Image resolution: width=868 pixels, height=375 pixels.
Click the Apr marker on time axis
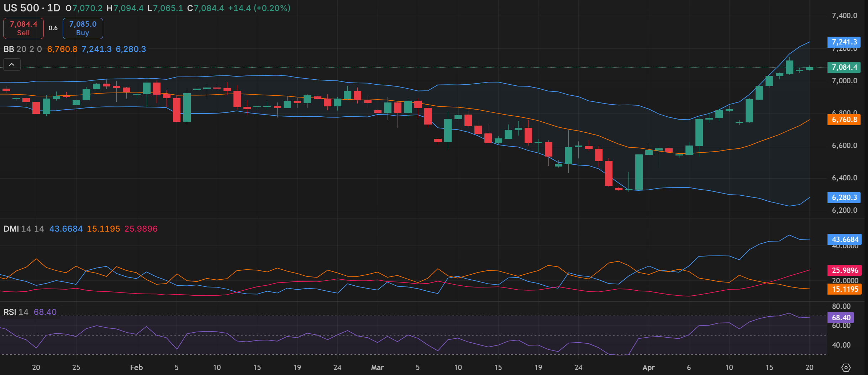coord(648,368)
